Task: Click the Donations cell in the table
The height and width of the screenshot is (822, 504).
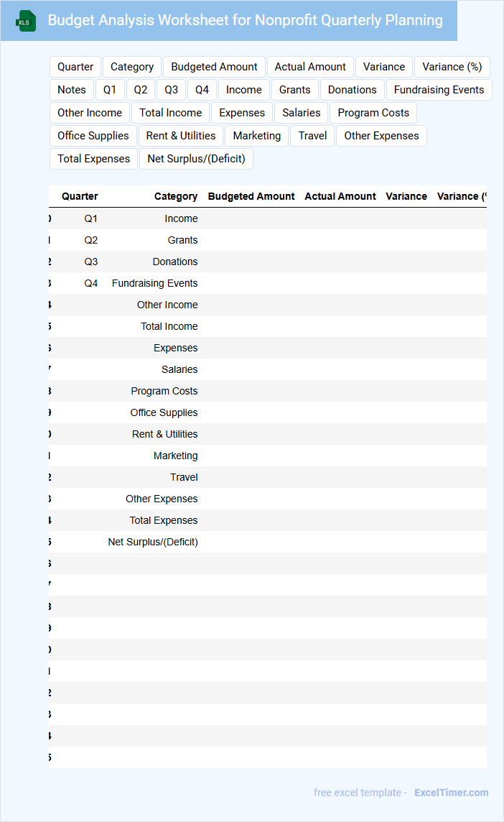Action: coord(174,262)
